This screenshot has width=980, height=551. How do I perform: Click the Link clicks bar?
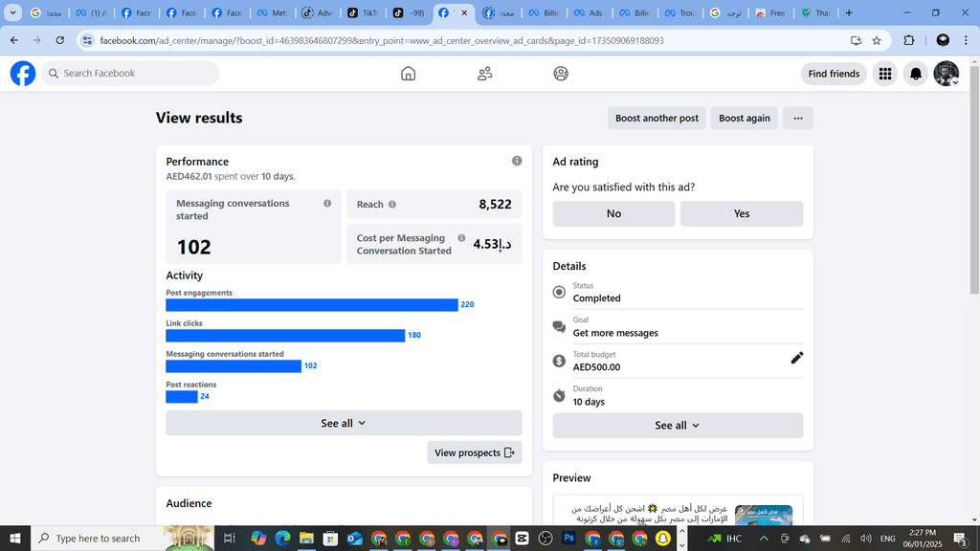coord(285,336)
